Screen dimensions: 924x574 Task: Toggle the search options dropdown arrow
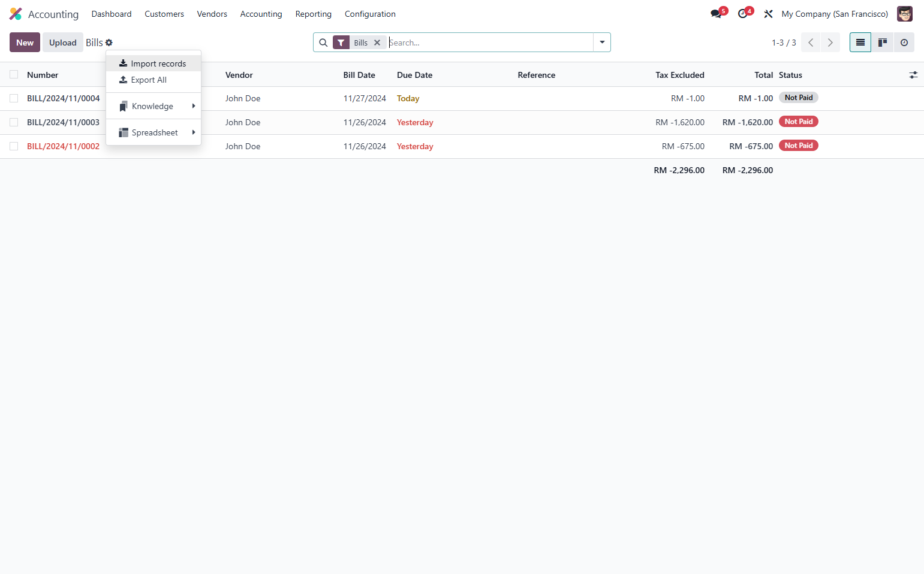click(x=602, y=43)
